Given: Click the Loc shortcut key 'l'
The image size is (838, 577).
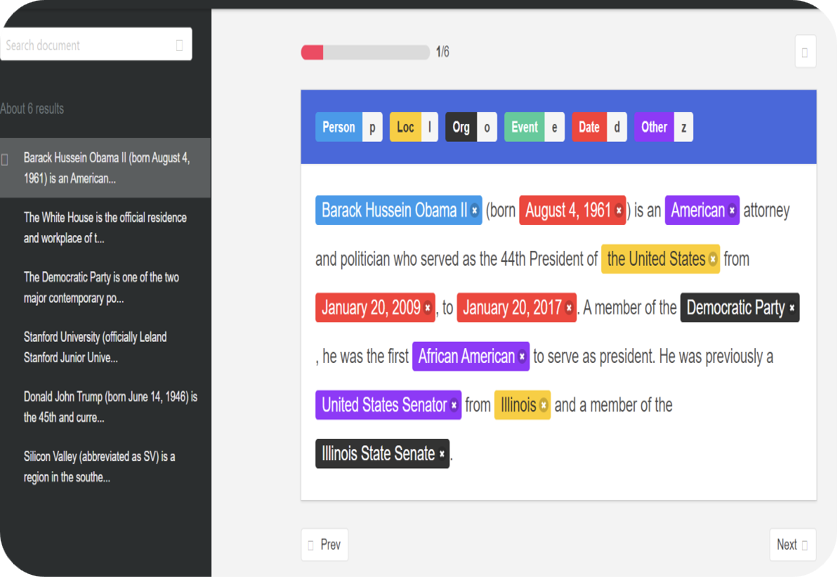Looking at the screenshot, I should pos(430,127).
